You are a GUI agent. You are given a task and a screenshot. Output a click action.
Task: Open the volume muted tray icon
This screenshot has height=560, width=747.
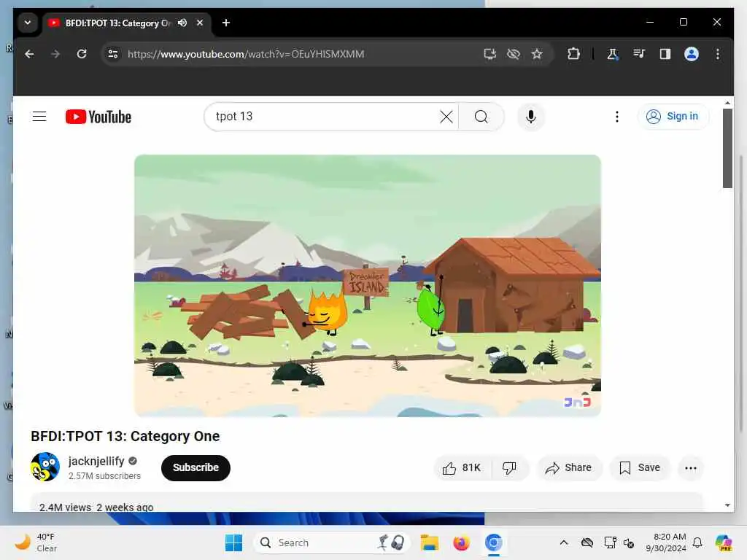pos(629,542)
